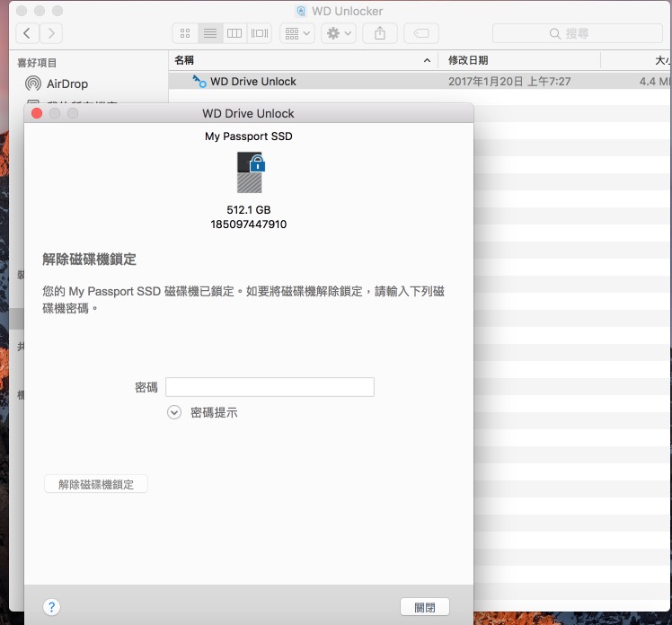Select AirDrop in Finder sidebar

click(x=67, y=84)
